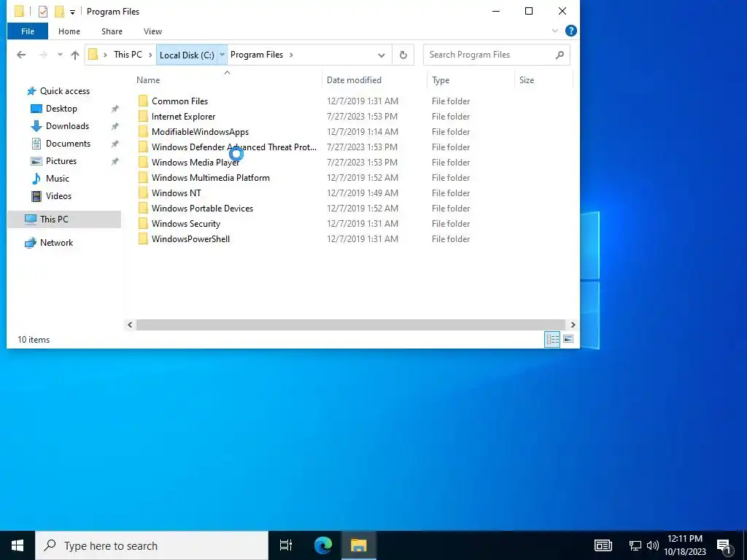Image resolution: width=747 pixels, height=560 pixels.
Task: Select the Windows Media Player folder
Action: [196, 163]
